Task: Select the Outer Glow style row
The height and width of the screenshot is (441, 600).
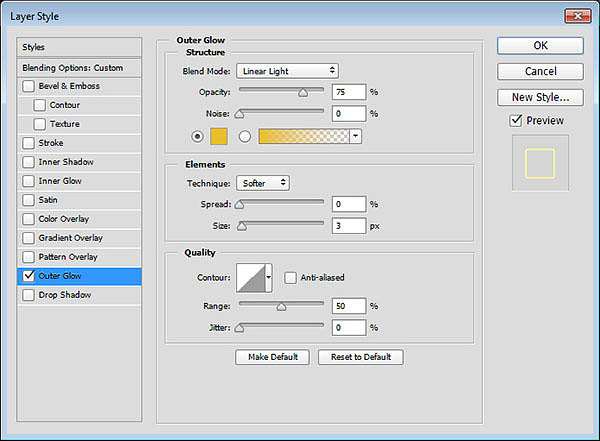Action: pyautogui.click(x=79, y=276)
